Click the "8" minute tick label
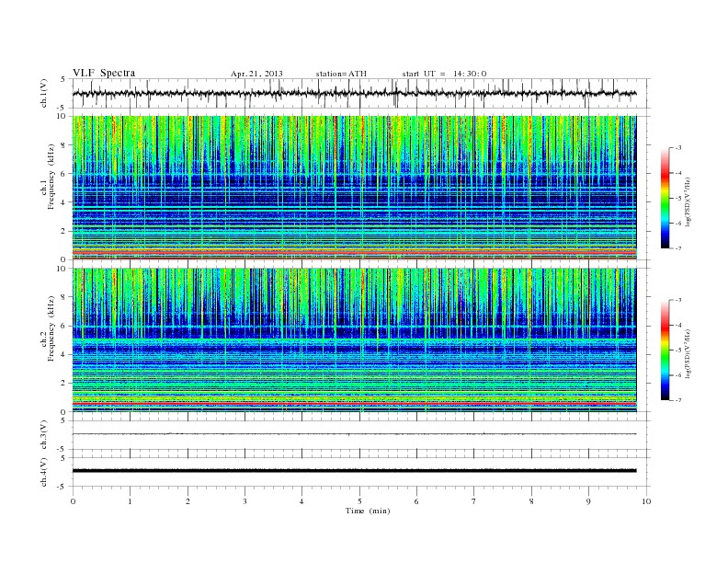This screenshot has height=563, width=728. pyautogui.click(x=531, y=501)
